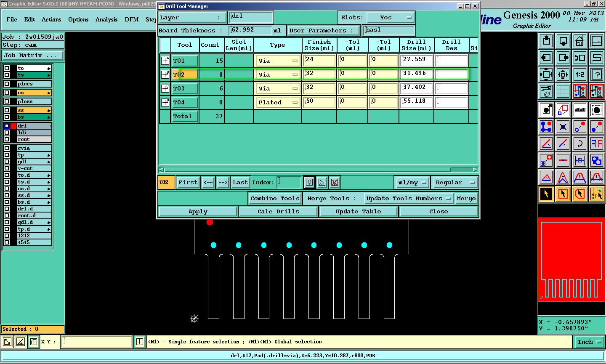The image size is (606, 364).
Task: Click the connected blue-red nodes icon
Action: [x=546, y=127]
